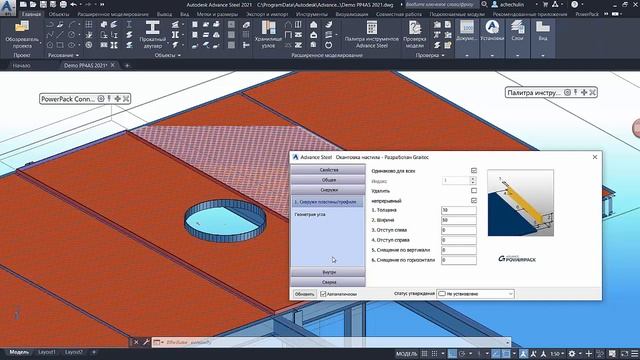
Task: Click the Ширина input field
Action: pyautogui.click(x=458, y=220)
